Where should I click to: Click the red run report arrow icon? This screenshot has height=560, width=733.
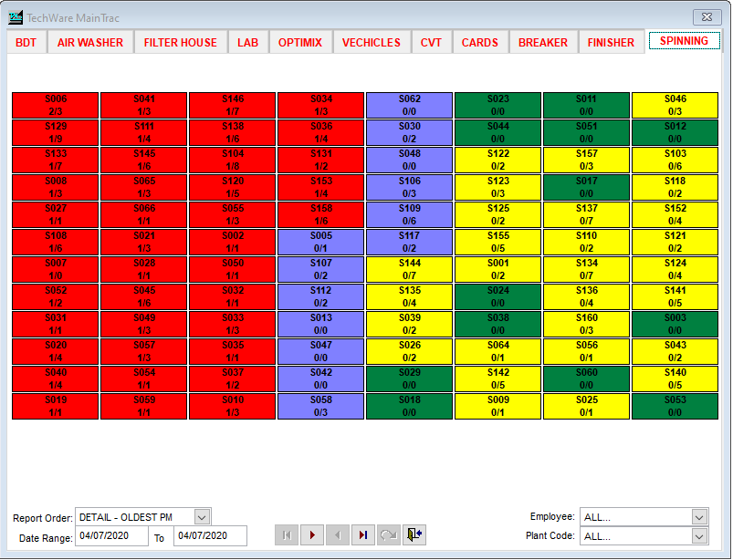click(x=312, y=535)
